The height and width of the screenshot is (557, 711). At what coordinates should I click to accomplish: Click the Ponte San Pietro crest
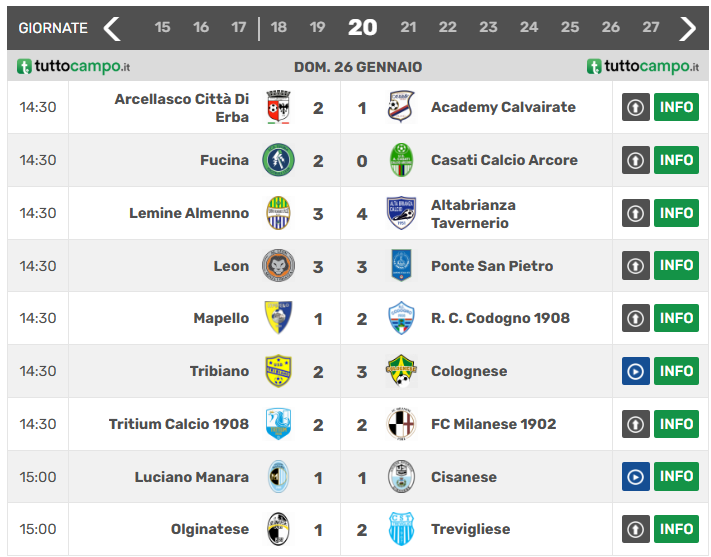tap(401, 266)
